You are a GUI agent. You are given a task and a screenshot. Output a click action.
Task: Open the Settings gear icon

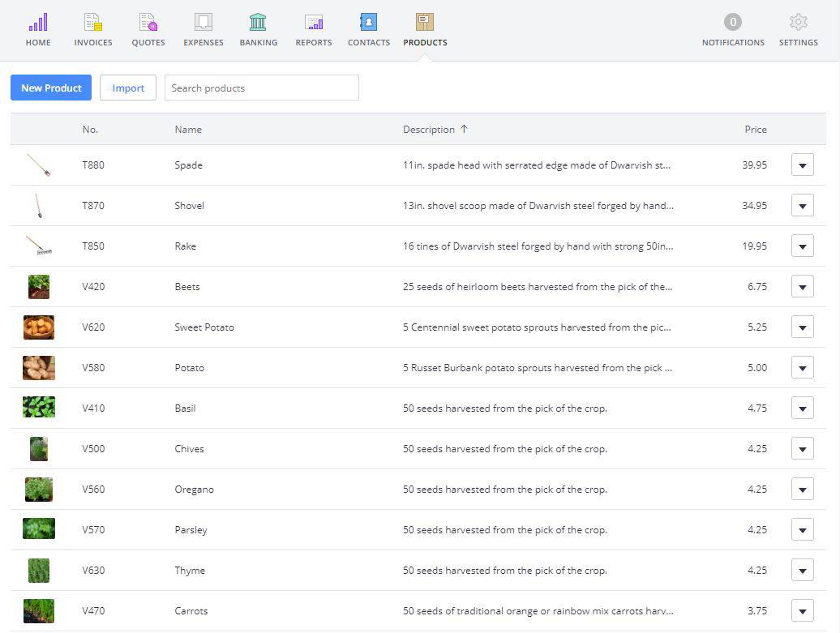798,22
